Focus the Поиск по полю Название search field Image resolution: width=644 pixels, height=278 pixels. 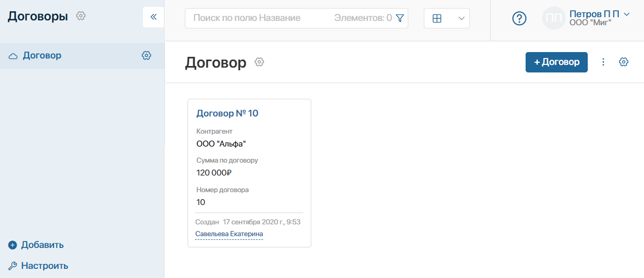tap(296, 18)
